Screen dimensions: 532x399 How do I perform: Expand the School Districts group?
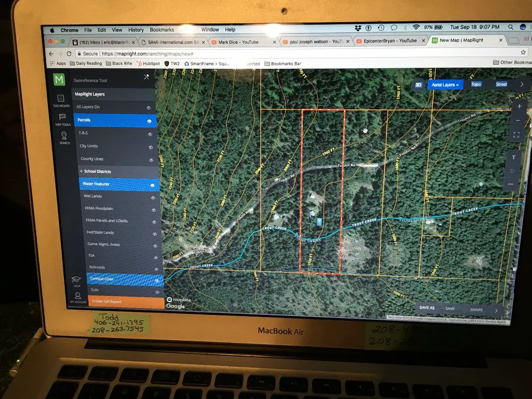click(x=95, y=171)
